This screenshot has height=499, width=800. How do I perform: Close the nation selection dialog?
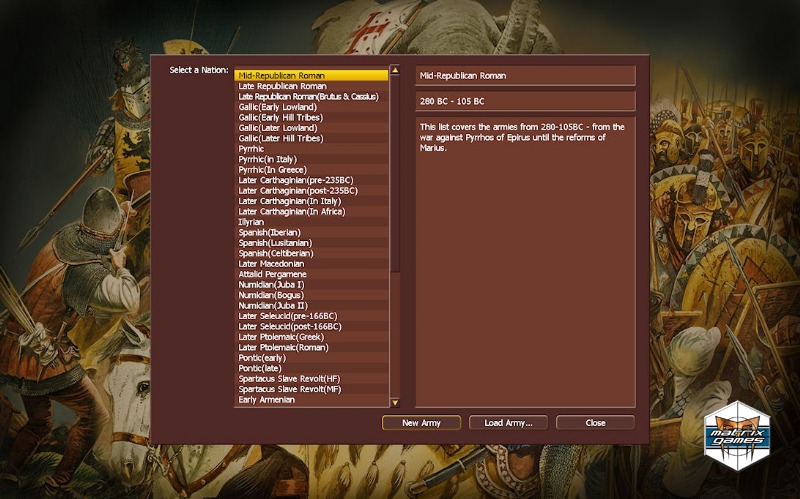(x=595, y=423)
